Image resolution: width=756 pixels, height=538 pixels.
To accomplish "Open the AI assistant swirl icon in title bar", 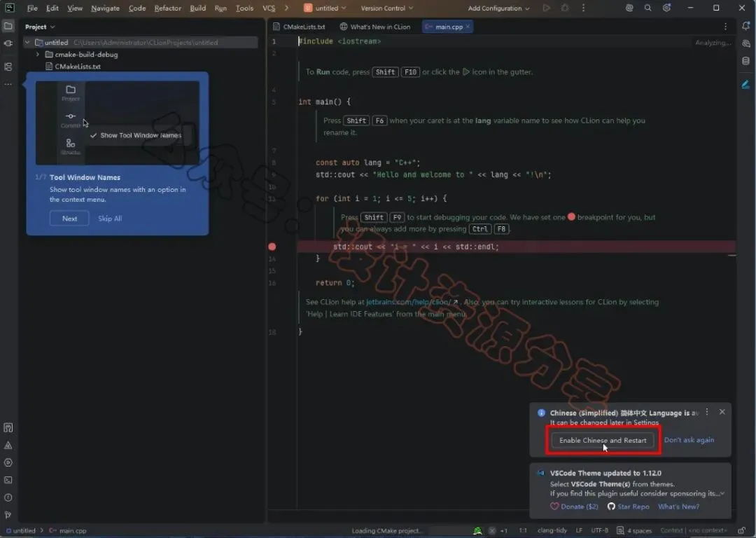I will pyautogui.click(x=629, y=8).
